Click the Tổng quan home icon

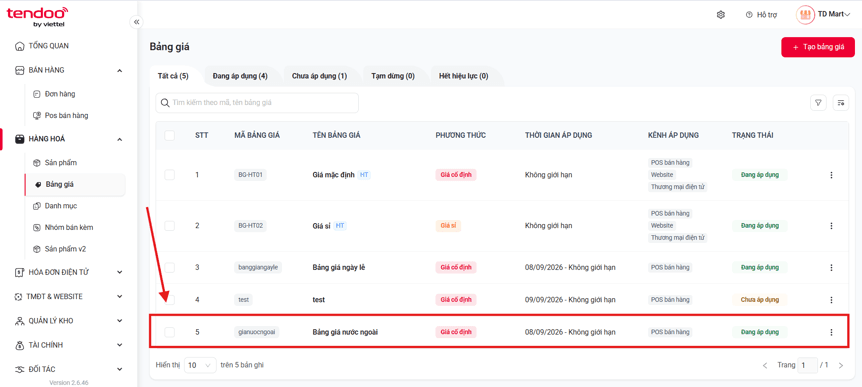click(20, 46)
